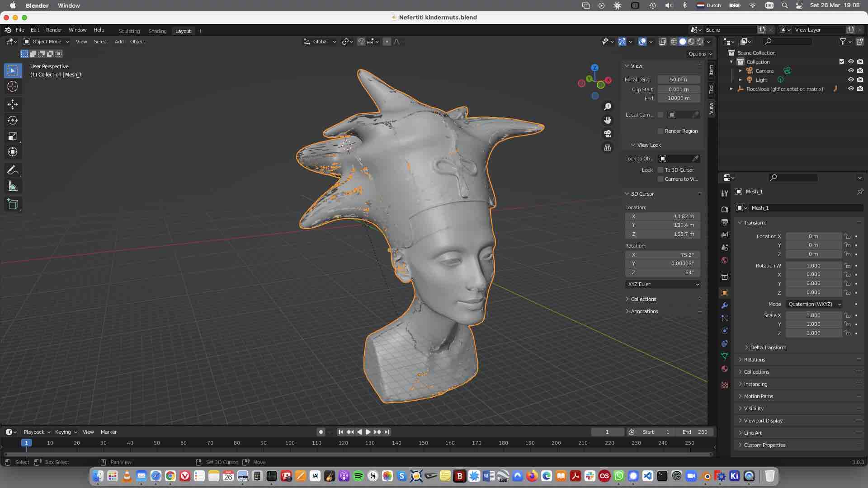Toggle the Local Camera checkbox
868x488 pixels.
tap(660, 115)
